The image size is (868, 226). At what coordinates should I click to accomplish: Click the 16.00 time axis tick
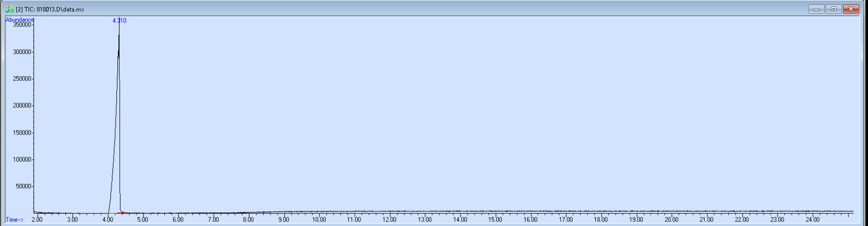tap(530, 220)
